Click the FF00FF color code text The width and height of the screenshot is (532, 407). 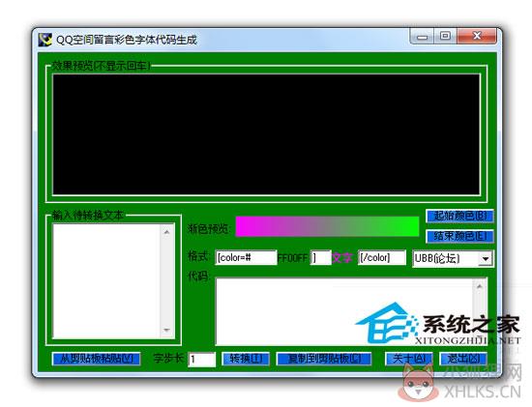[292, 258]
